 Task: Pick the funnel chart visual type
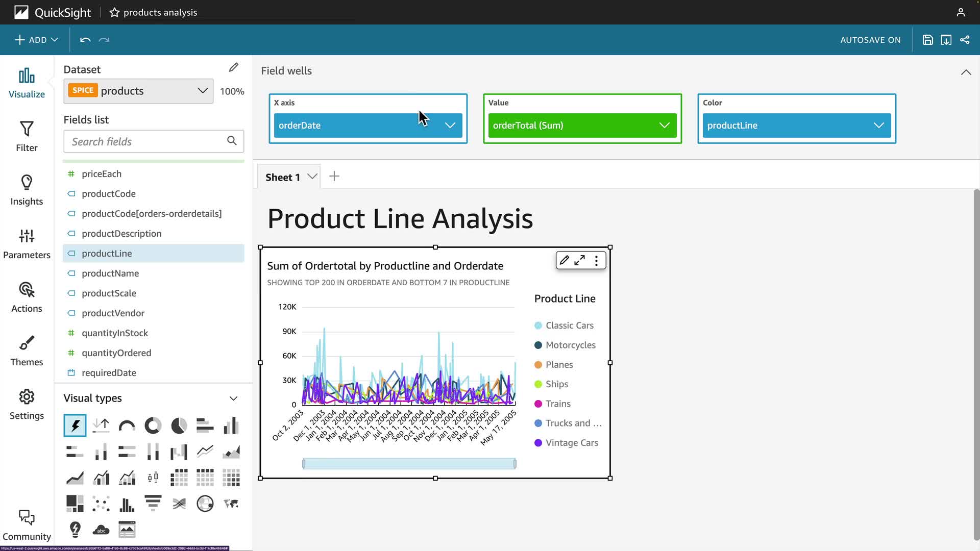[x=153, y=504]
